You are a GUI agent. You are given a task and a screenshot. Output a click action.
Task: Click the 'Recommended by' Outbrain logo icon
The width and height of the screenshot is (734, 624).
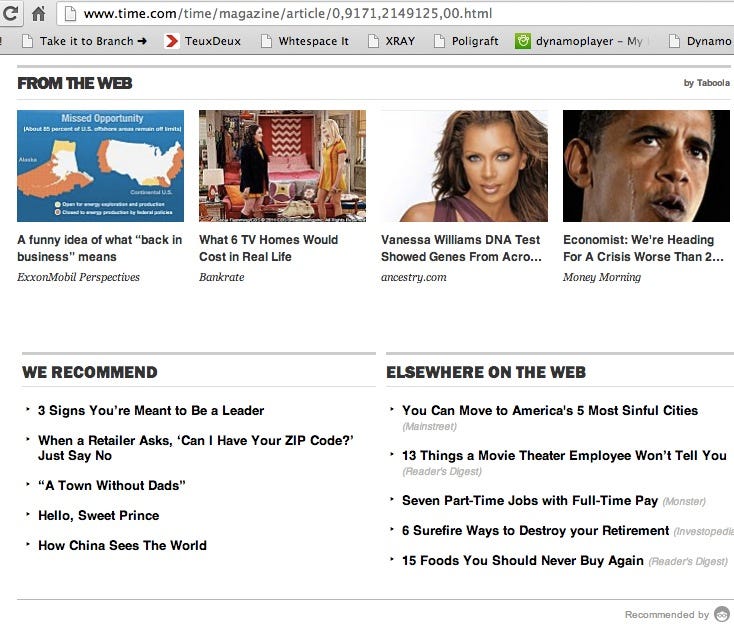click(722, 614)
